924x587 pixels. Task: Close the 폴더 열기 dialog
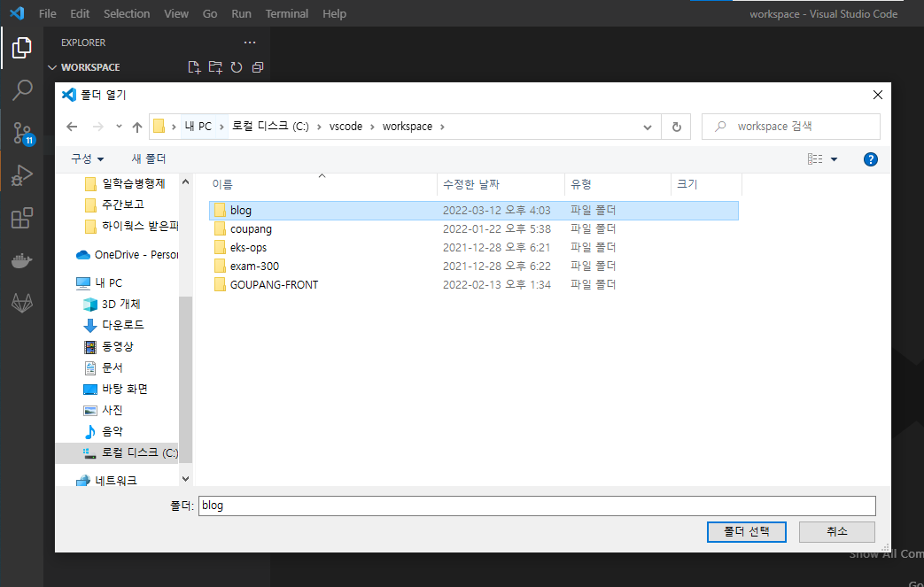(x=877, y=95)
